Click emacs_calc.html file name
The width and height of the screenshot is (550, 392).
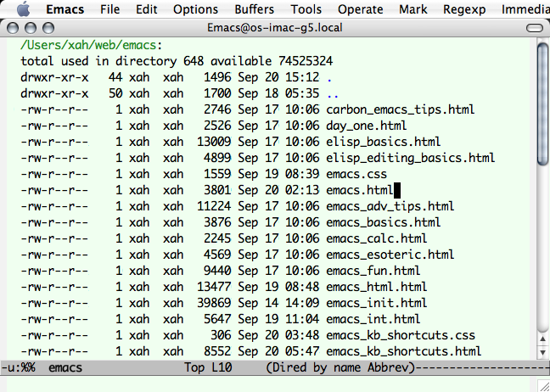[376, 238]
